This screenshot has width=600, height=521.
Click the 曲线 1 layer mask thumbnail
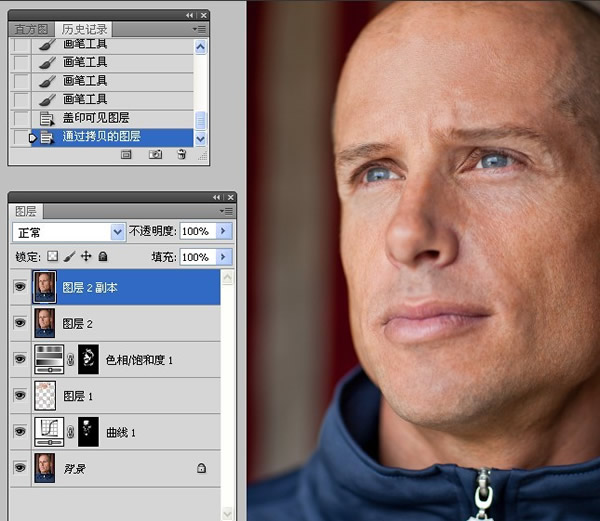coord(88,432)
